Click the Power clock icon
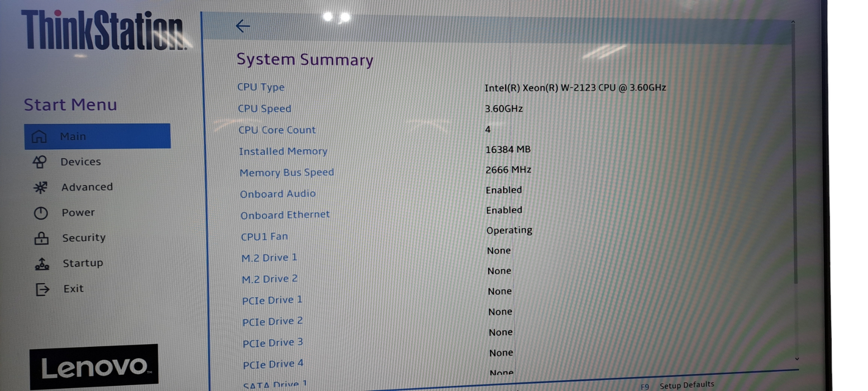This screenshot has width=868, height=391. (41, 213)
